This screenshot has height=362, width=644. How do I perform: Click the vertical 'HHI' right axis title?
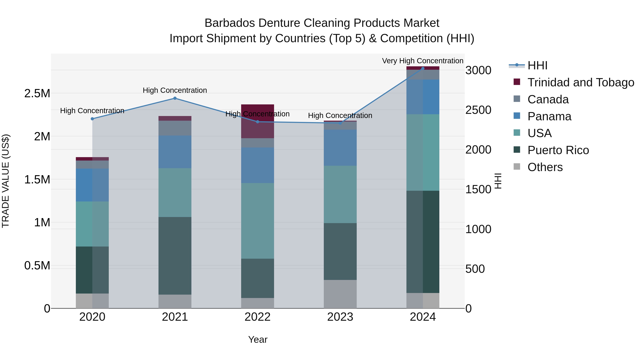pyautogui.click(x=498, y=181)
